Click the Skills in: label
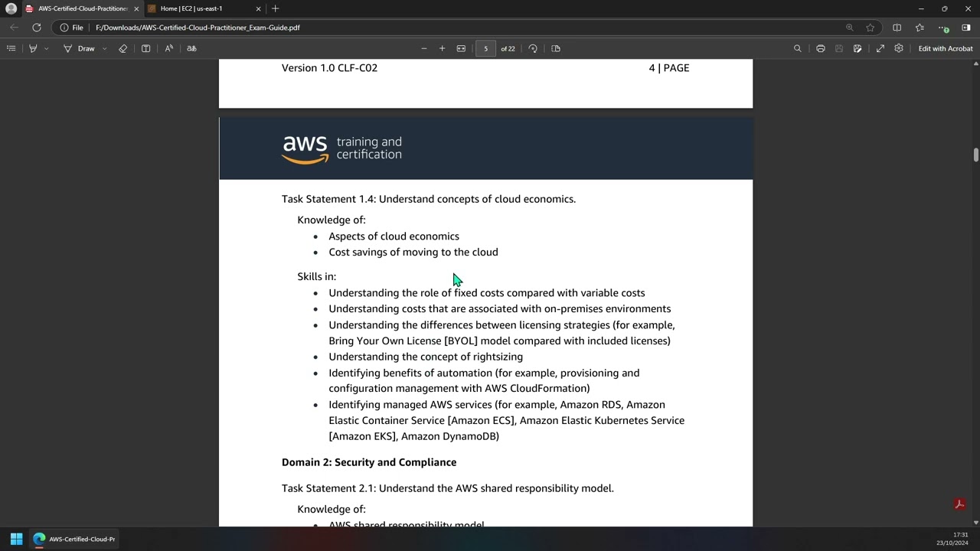The width and height of the screenshot is (980, 551). pyautogui.click(x=316, y=276)
